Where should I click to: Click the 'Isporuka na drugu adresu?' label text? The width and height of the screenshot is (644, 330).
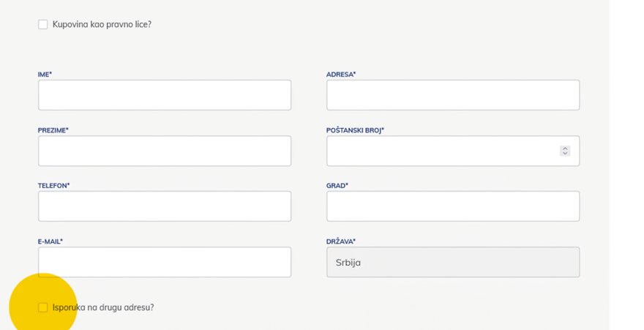pos(103,307)
